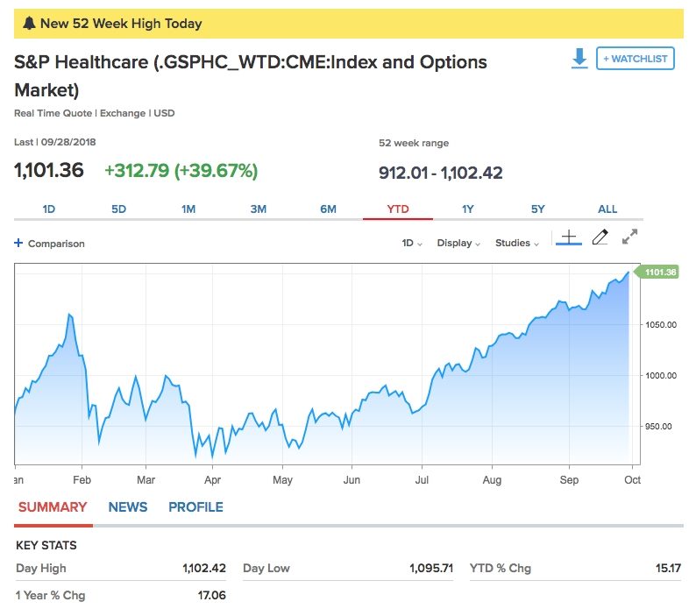Click the 1050.00 axis label
The height and width of the screenshot is (616, 696).
[660, 325]
